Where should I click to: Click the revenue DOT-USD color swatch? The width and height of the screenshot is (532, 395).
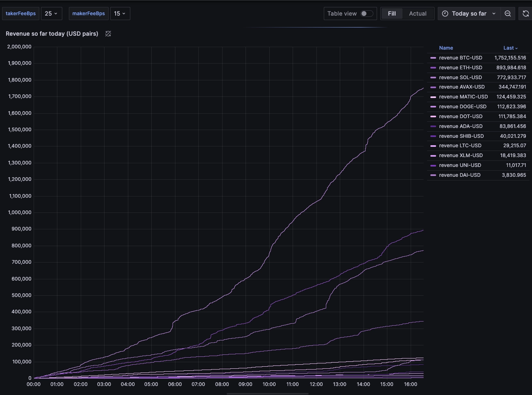coord(433,116)
